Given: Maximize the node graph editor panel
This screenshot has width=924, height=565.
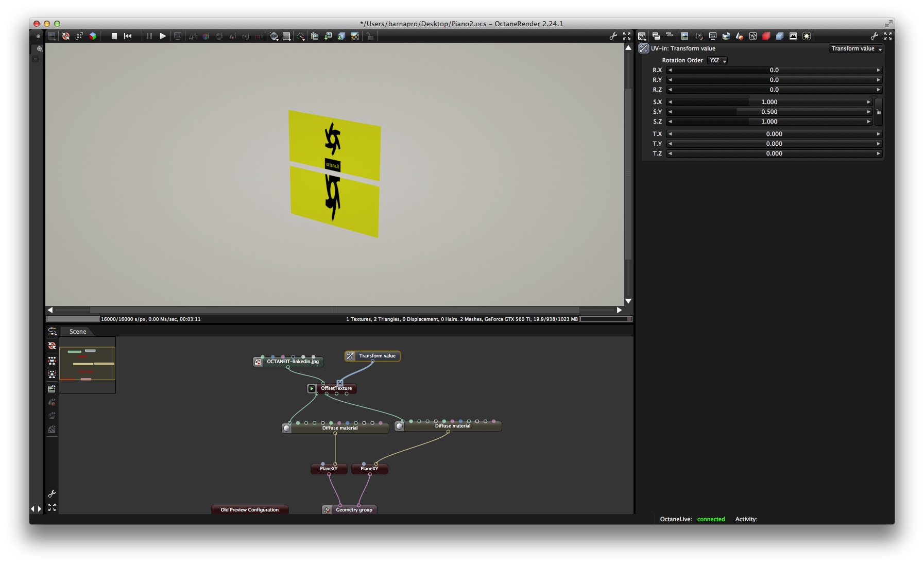Looking at the screenshot, I should pyautogui.click(x=52, y=507).
